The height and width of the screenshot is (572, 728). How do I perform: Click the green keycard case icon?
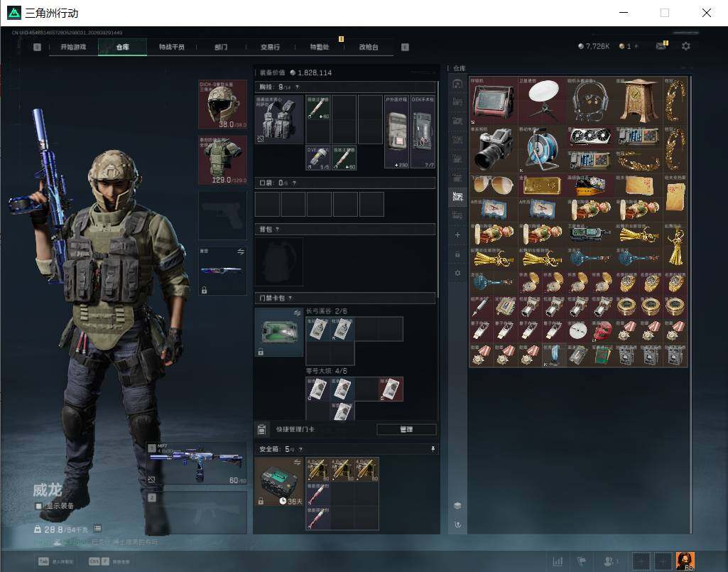[x=279, y=332]
